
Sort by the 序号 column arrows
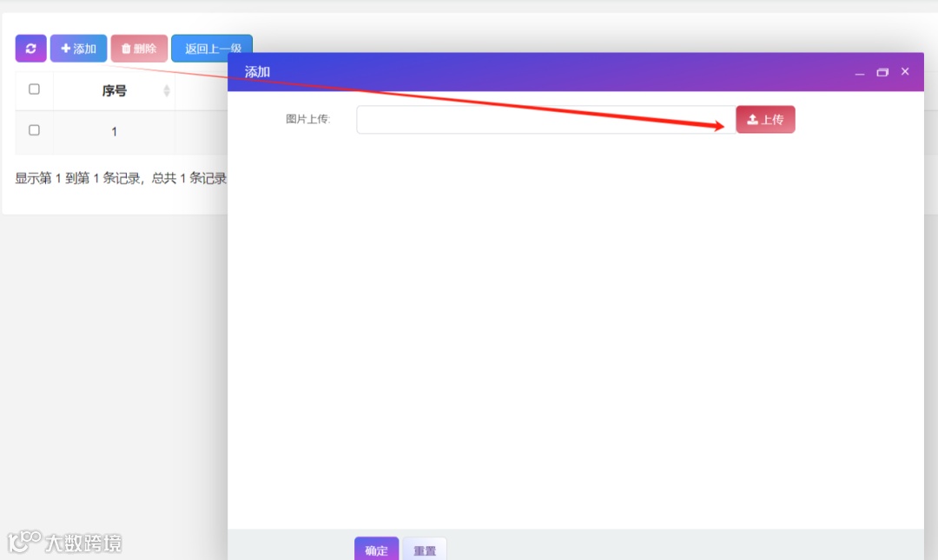coord(166,90)
